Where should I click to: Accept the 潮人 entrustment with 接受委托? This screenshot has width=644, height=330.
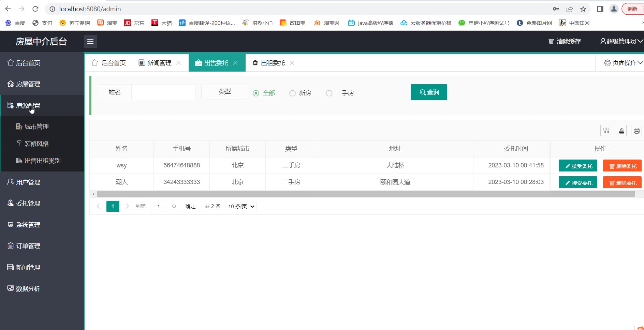tap(578, 182)
